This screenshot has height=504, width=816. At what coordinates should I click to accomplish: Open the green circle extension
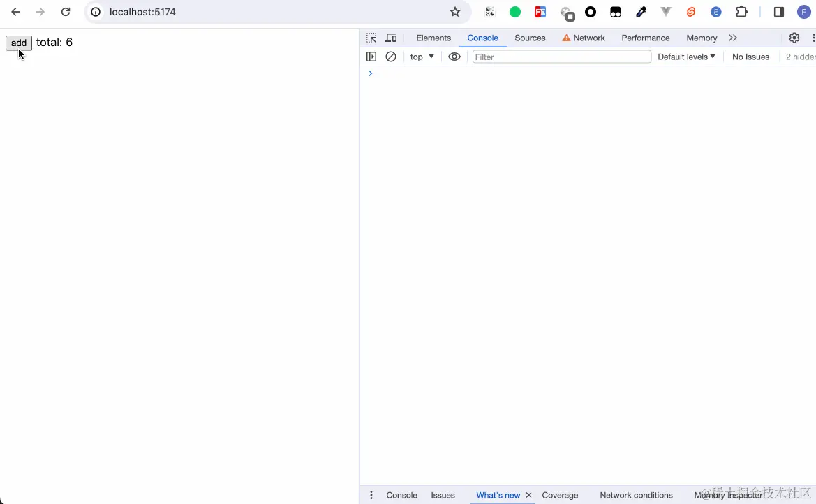click(x=514, y=12)
